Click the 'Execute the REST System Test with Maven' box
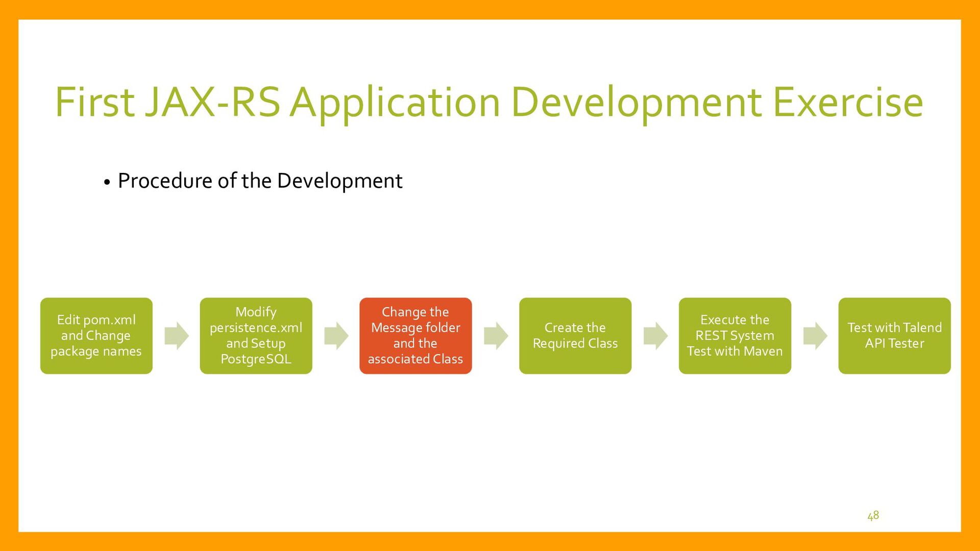This screenshot has height=551, width=980. coord(735,336)
